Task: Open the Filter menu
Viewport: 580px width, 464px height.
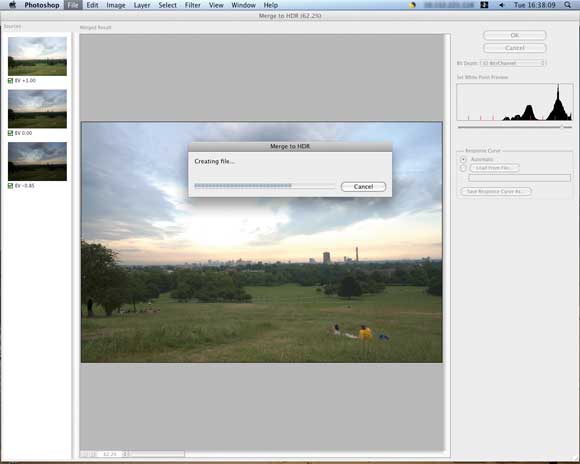Action: (x=192, y=5)
